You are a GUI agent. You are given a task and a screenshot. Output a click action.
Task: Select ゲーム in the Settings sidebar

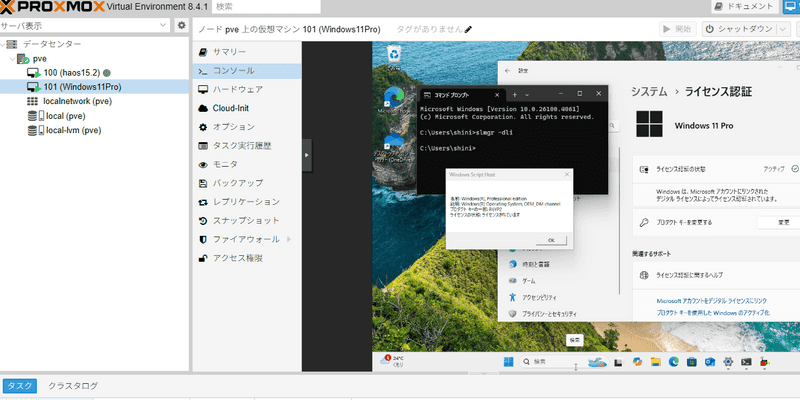coord(529,281)
